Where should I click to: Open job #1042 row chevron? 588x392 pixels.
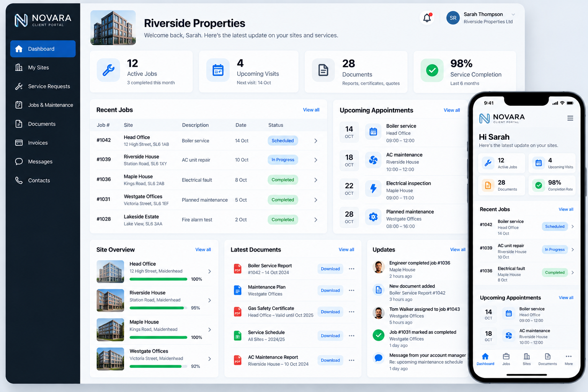click(316, 141)
